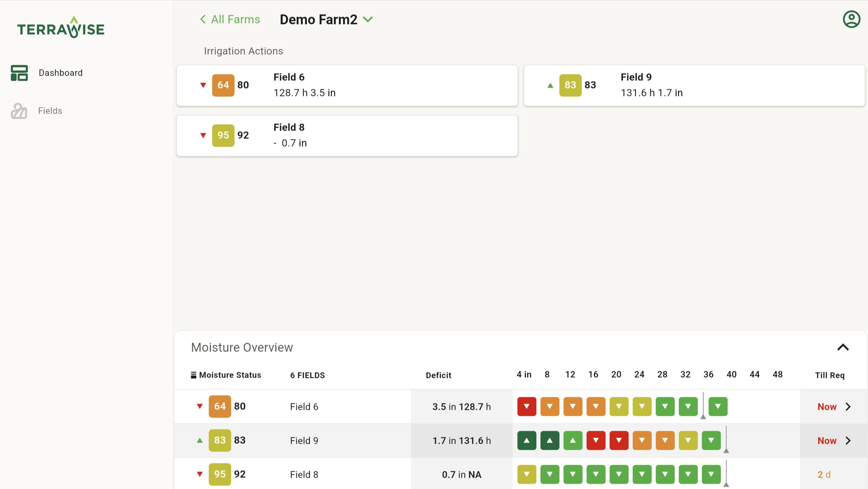Click the TerraWise logo
The width and height of the screenshot is (868, 489).
[x=61, y=27]
